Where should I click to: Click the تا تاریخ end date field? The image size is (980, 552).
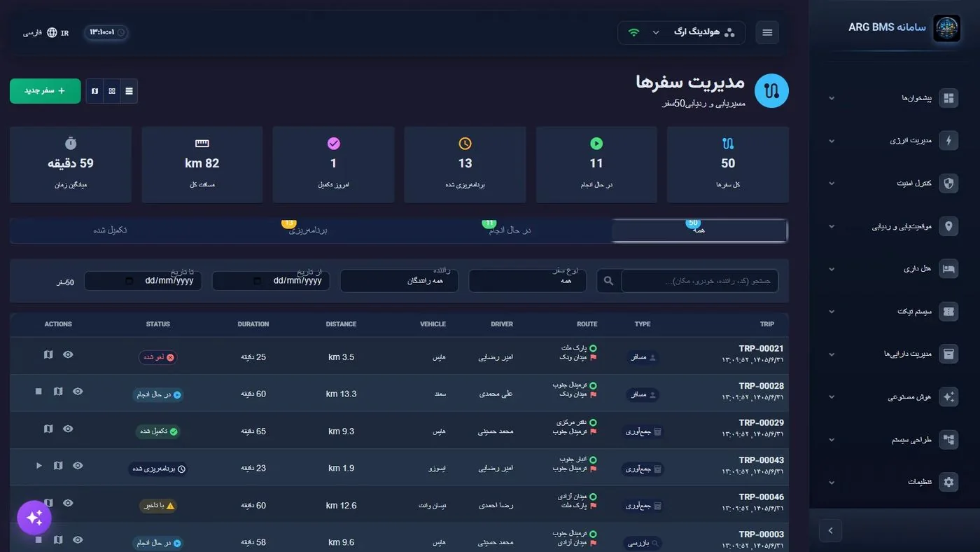coord(143,281)
